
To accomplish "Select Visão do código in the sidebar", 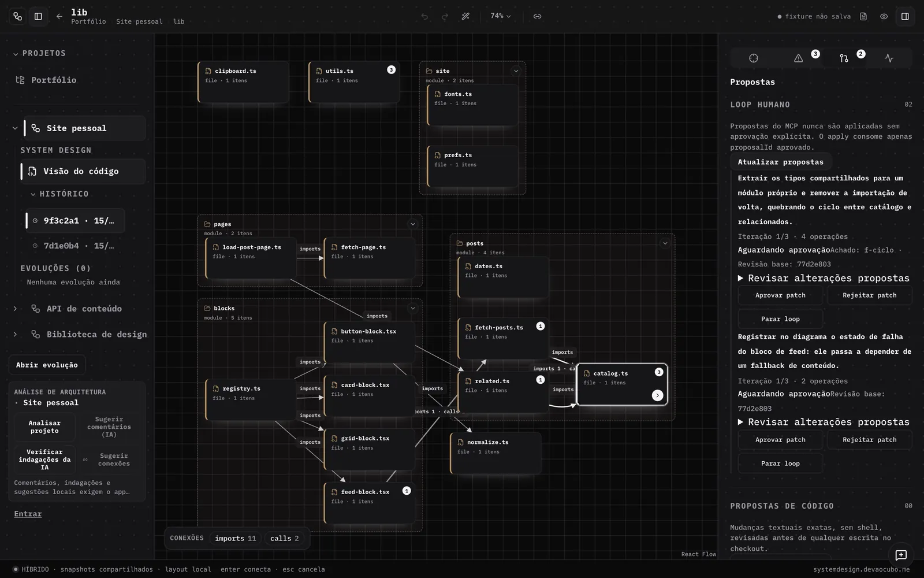I will tap(83, 171).
